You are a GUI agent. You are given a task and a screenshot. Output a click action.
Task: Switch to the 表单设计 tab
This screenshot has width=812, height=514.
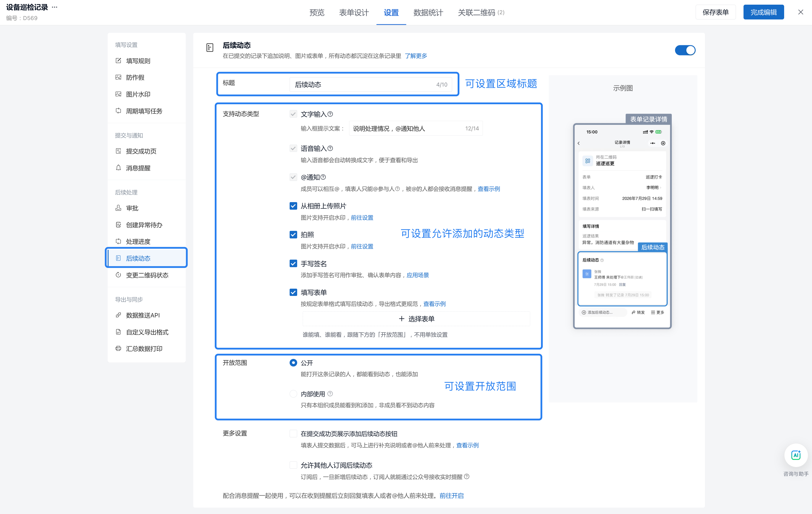pyautogui.click(x=354, y=12)
